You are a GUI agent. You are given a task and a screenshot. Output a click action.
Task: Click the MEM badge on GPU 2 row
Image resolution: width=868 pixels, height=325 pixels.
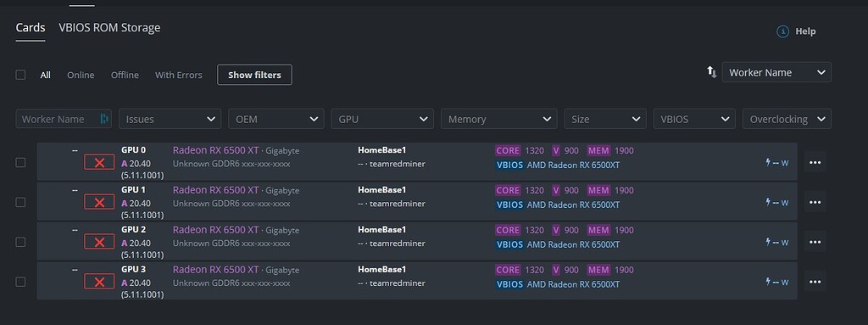(598, 230)
